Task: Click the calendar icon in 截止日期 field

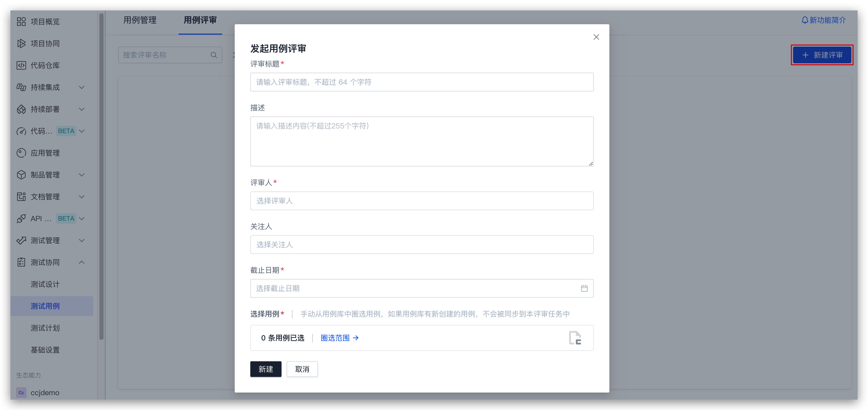Action: [x=584, y=289]
